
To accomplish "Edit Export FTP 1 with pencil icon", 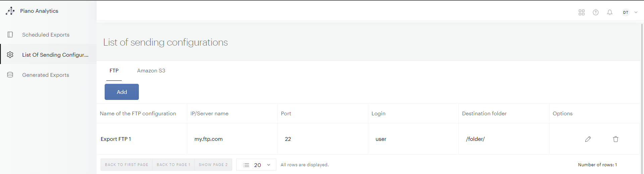I will (588, 139).
